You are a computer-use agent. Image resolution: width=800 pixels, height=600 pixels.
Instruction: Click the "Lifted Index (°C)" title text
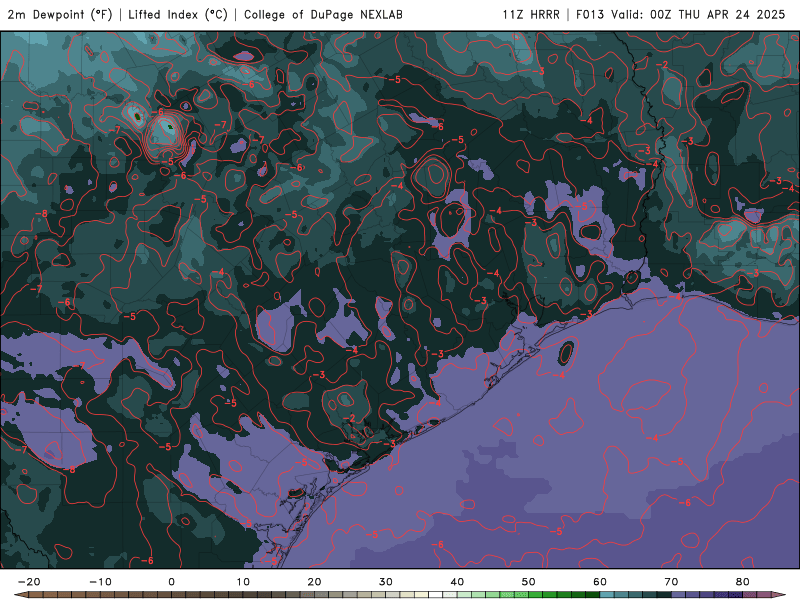tap(178, 14)
